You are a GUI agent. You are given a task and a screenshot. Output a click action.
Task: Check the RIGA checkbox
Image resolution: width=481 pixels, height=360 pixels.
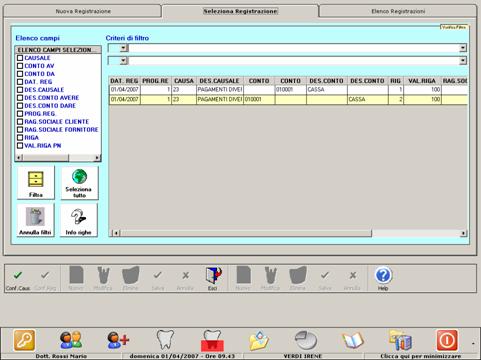20,138
